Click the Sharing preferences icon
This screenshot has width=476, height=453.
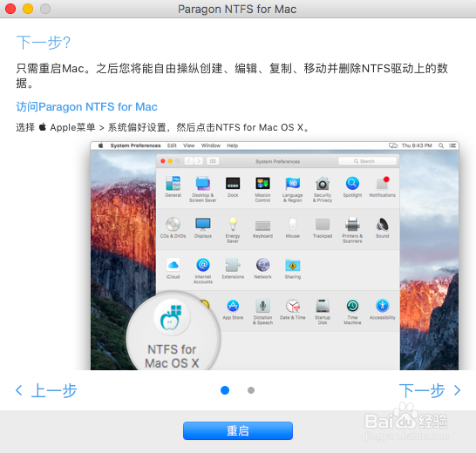[293, 265]
